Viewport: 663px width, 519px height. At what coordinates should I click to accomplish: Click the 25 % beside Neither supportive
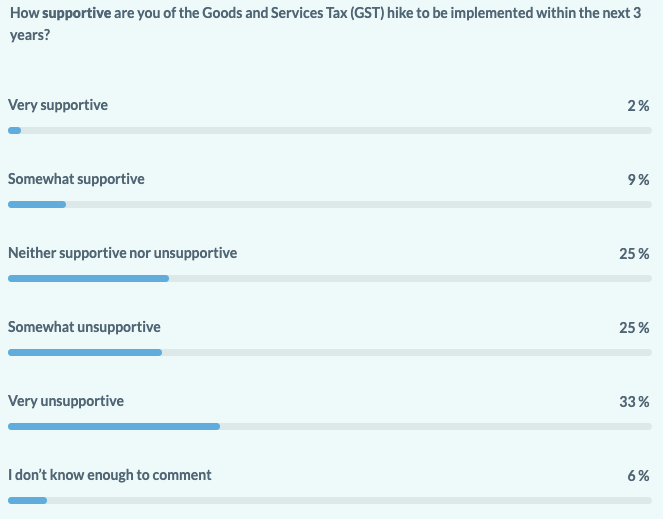(x=634, y=254)
